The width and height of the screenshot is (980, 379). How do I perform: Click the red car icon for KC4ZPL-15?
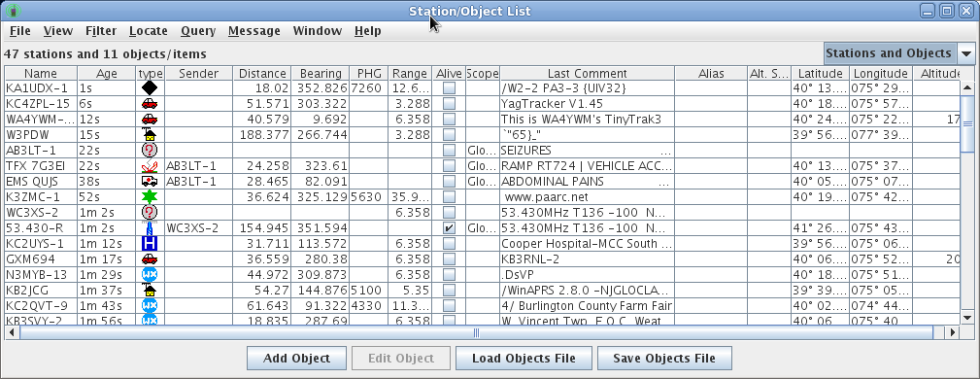pos(150,104)
